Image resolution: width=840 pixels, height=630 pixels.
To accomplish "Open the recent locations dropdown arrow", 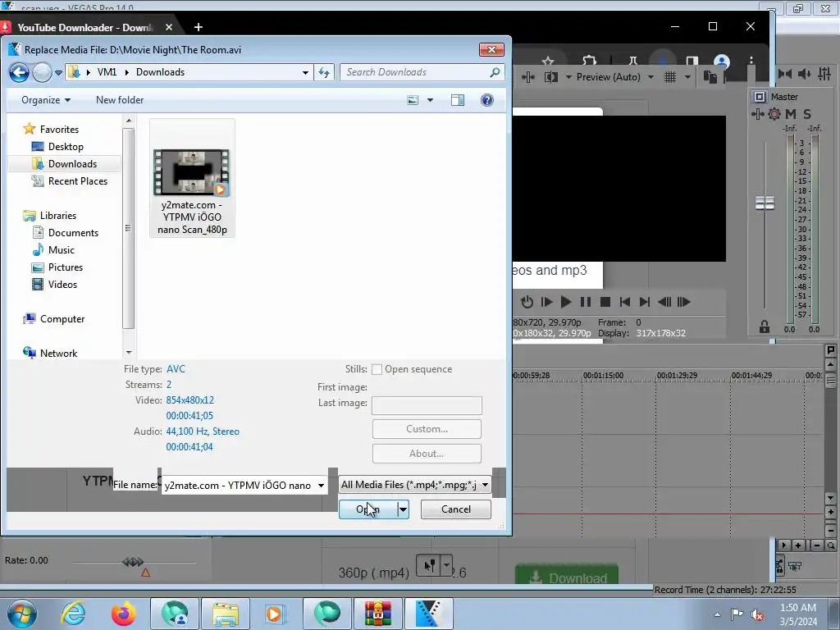I will pyautogui.click(x=58, y=72).
